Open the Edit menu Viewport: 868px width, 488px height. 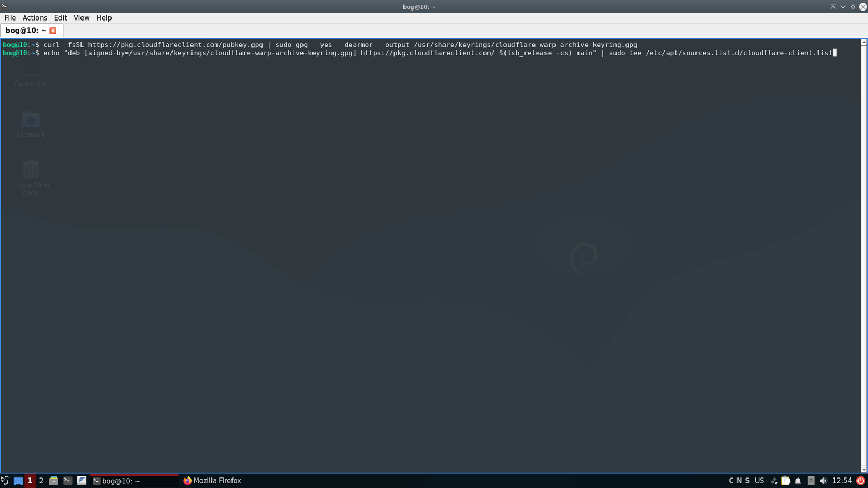click(x=60, y=17)
